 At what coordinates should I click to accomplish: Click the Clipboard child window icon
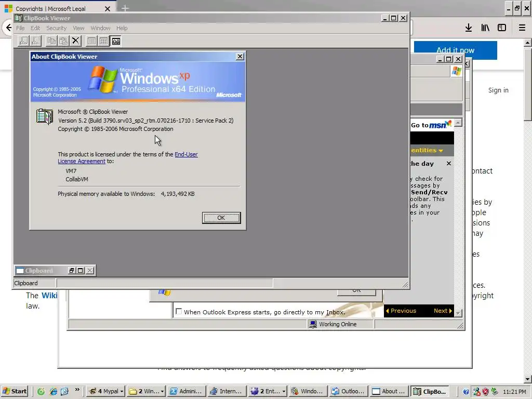coord(20,270)
